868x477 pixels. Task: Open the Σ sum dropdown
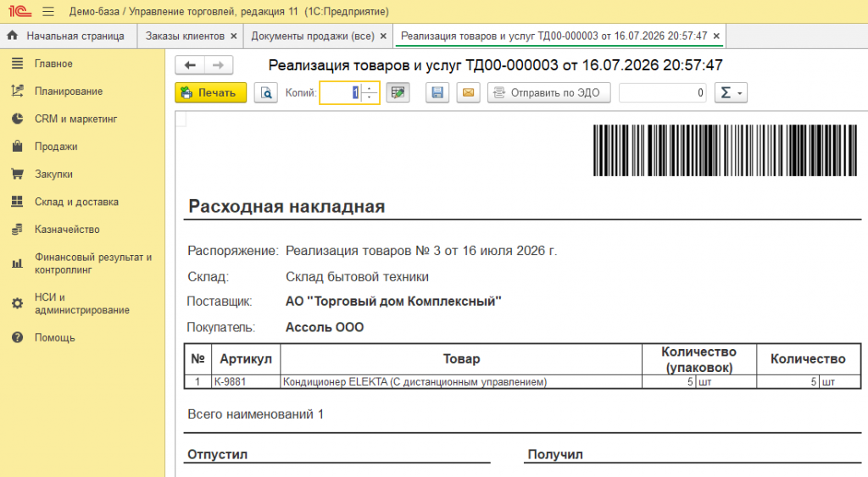[731, 93]
